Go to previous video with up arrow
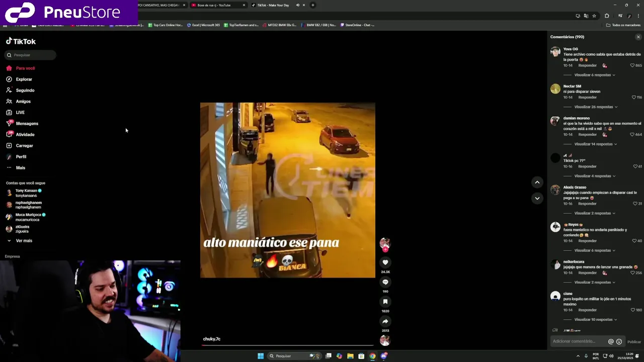This screenshot has width=644, height=362. (537, 183)
